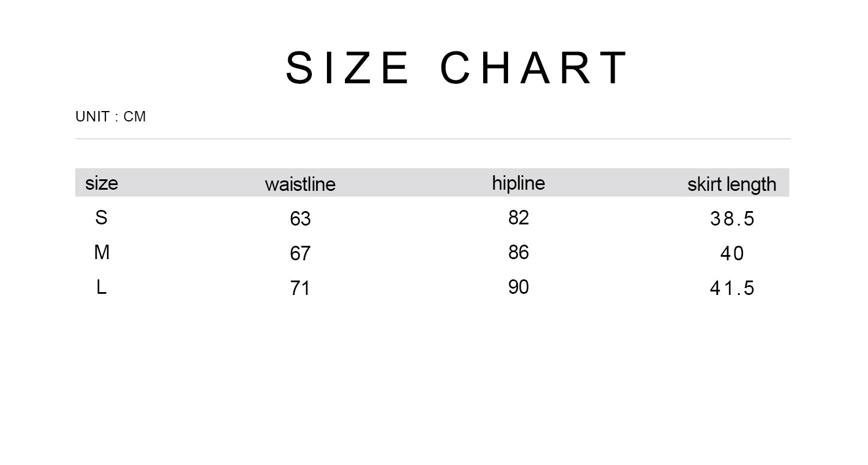Click the waistline column header

[x=300, y=184]
